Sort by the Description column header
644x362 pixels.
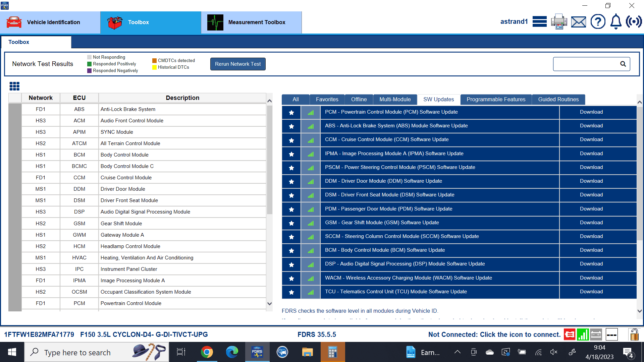pos(182,98)
